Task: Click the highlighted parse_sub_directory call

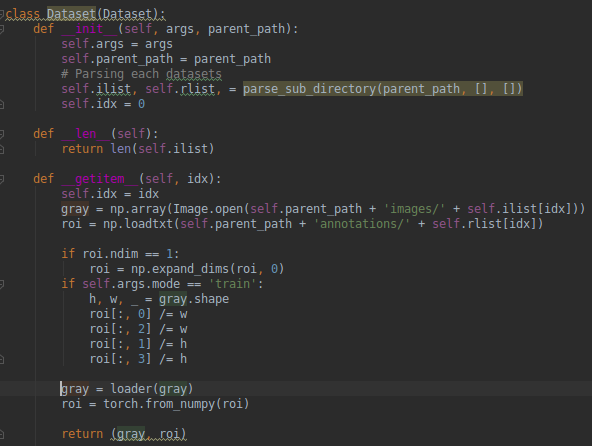Action: point(382,89)
